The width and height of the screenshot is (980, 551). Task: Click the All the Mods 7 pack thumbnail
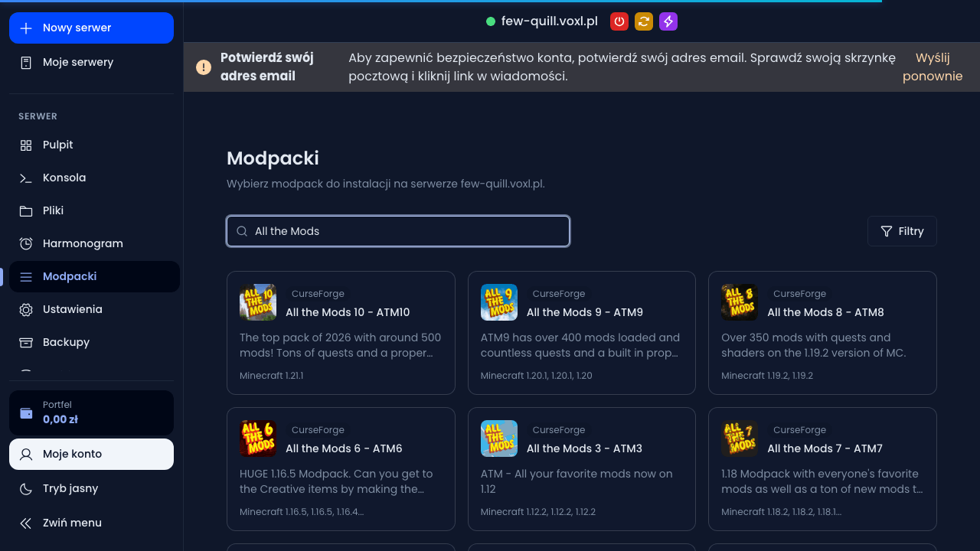point(740,439)
